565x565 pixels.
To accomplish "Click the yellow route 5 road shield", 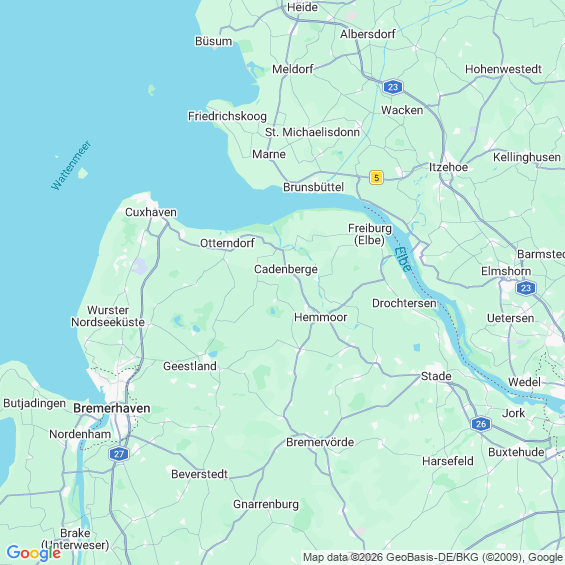I will coord(376,178).
